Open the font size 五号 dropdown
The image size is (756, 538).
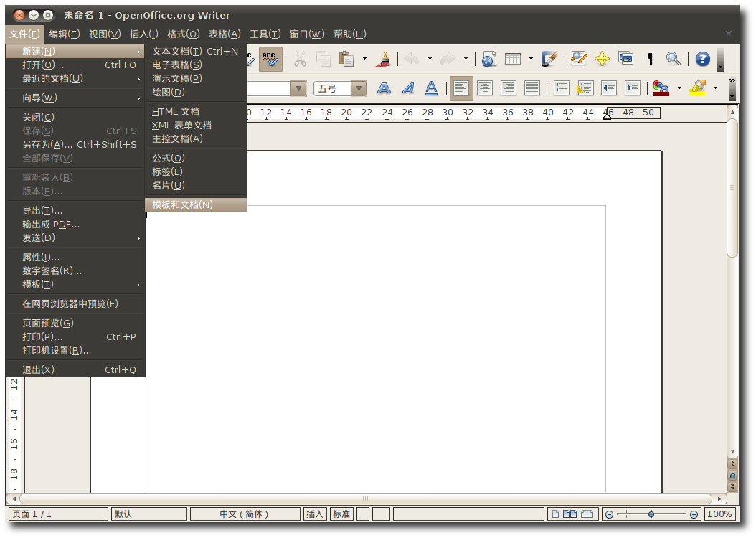(359, 88)
